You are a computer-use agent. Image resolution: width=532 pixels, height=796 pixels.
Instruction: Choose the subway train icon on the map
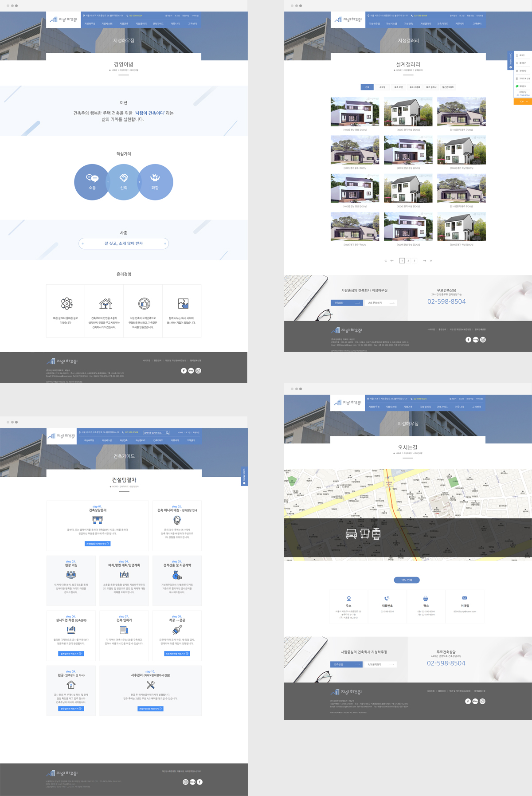point(376,533)
